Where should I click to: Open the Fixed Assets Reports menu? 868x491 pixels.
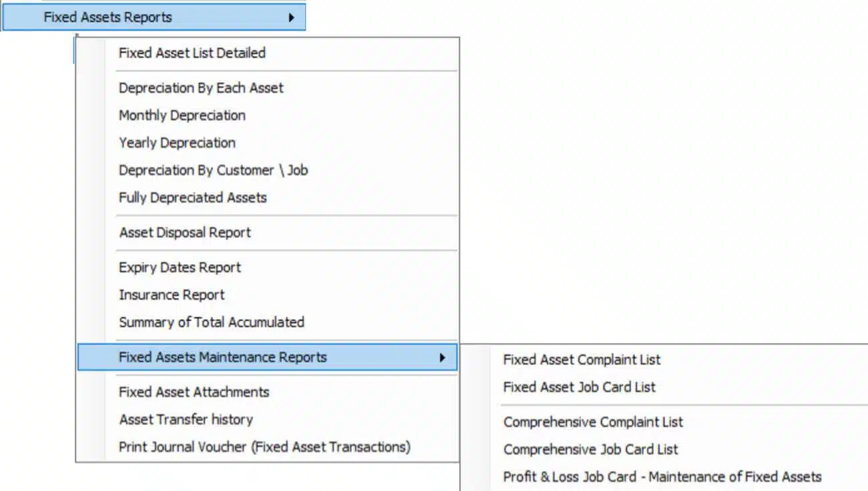tap(153, 17)
